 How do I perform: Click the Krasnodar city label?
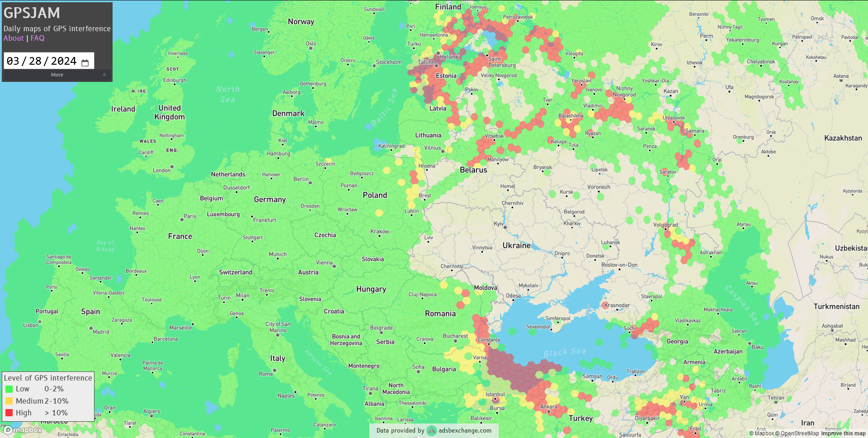[x=617, y=305]
